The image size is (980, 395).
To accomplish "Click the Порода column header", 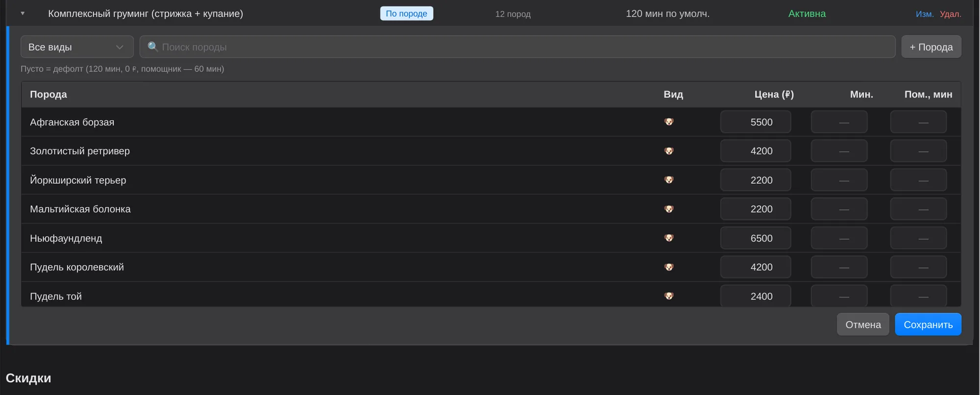I will click(x=49, y=94).
